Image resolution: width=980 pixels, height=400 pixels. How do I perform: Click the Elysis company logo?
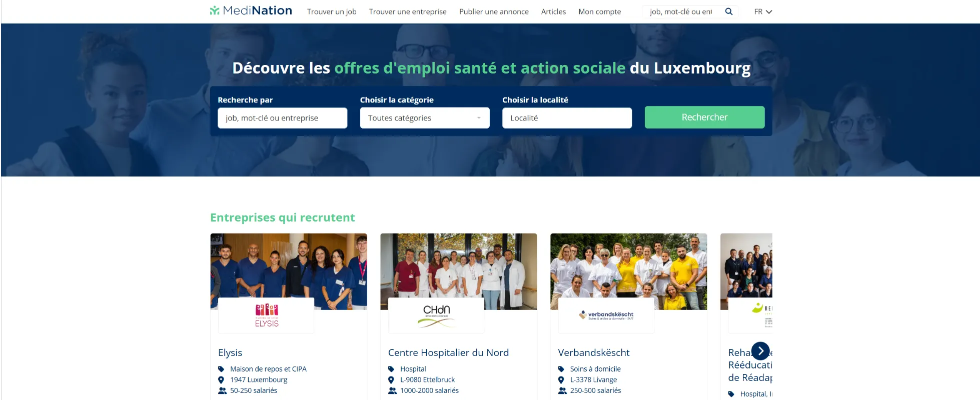point(267,315)
